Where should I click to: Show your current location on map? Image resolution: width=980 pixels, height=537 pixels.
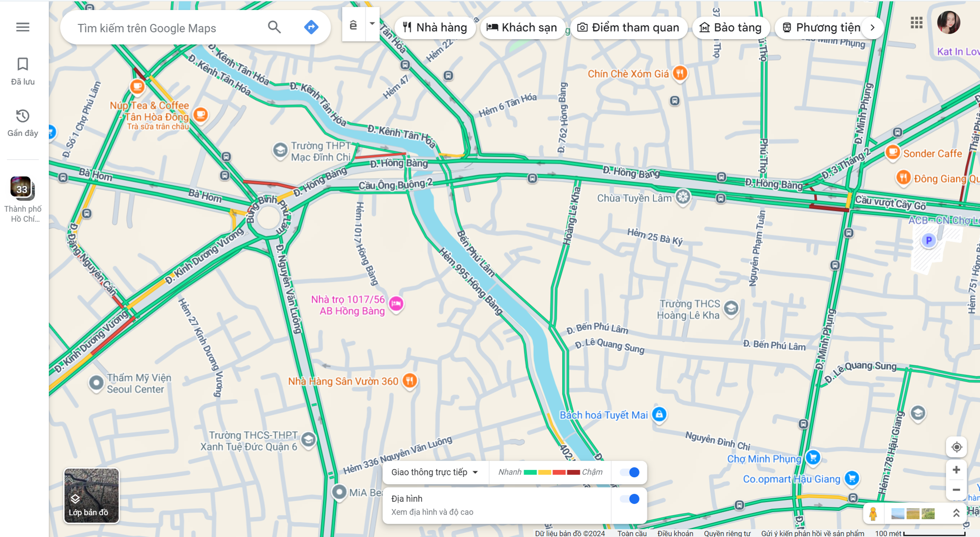click(x=956, y=447)
